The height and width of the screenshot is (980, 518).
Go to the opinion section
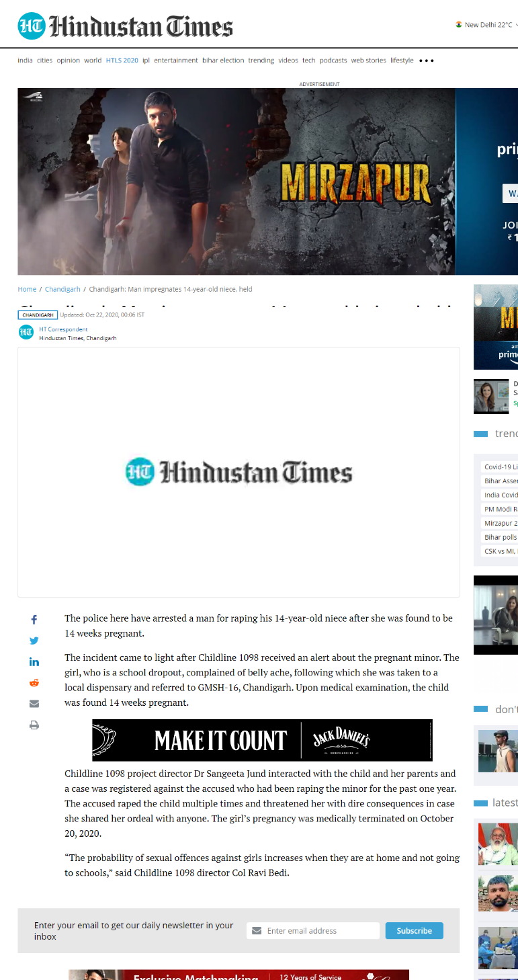[68, 60]
